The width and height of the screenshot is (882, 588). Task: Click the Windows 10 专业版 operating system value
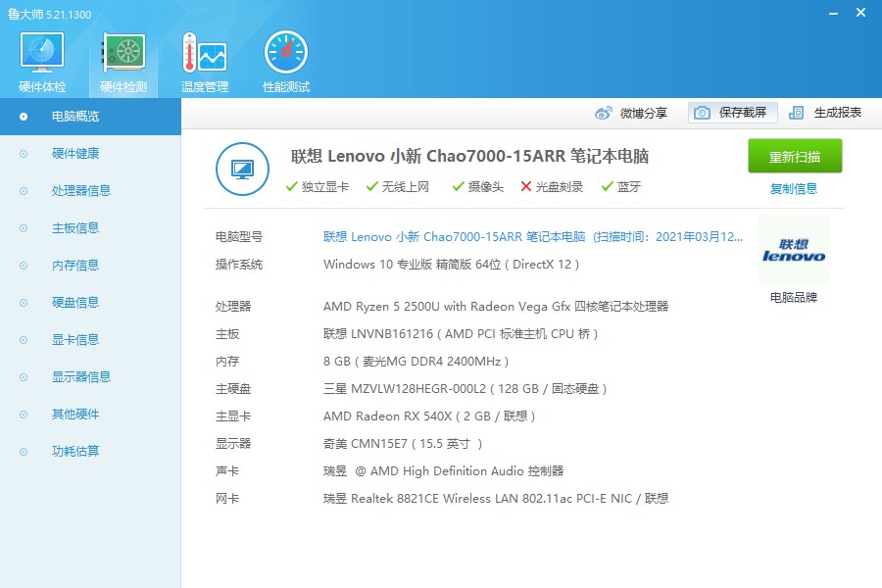(451, 265)
